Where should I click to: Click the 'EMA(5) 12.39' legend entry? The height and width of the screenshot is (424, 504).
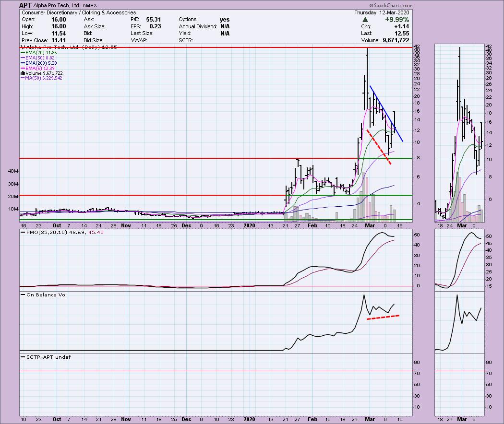pos(37,69)
